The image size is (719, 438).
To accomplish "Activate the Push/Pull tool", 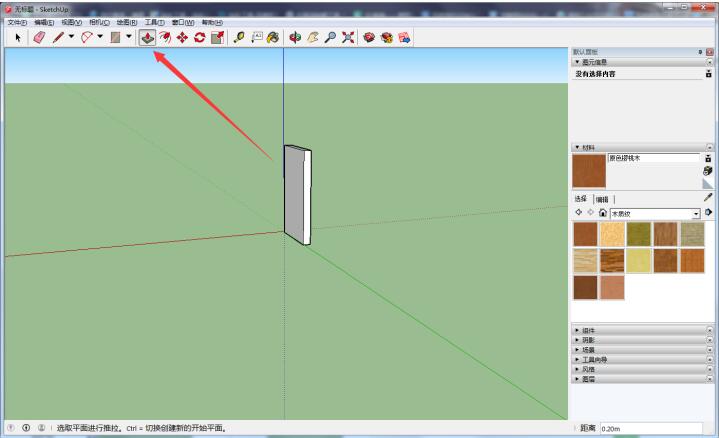I will [x=147, y=37].
